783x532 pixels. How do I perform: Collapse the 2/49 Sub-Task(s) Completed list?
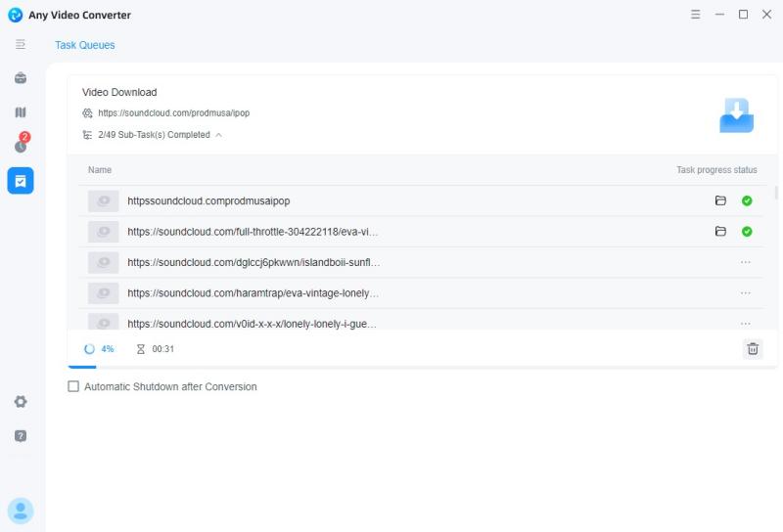coord(218,135)
